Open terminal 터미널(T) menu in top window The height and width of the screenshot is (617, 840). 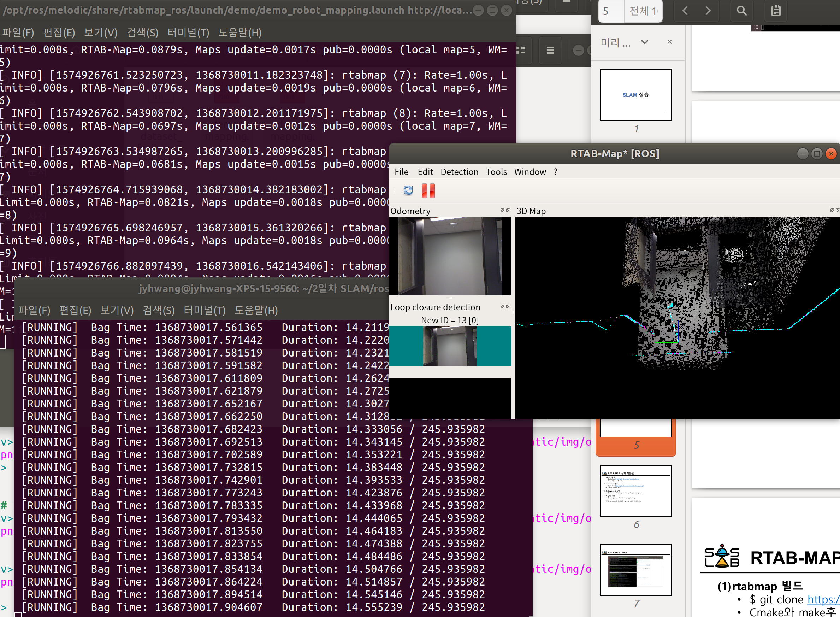click(x=188, y=33)
